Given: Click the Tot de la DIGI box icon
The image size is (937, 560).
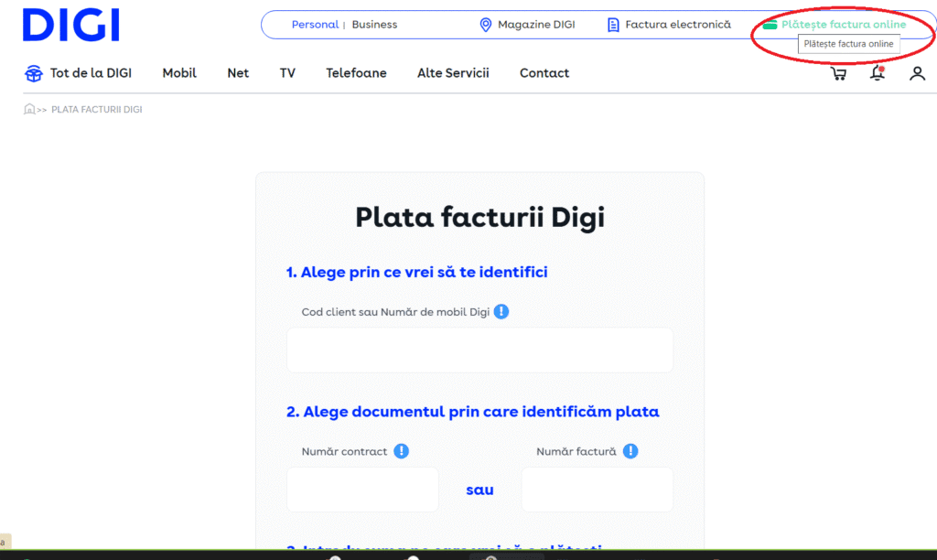Looking at the screenshot, I should click(x=34, y=73).
